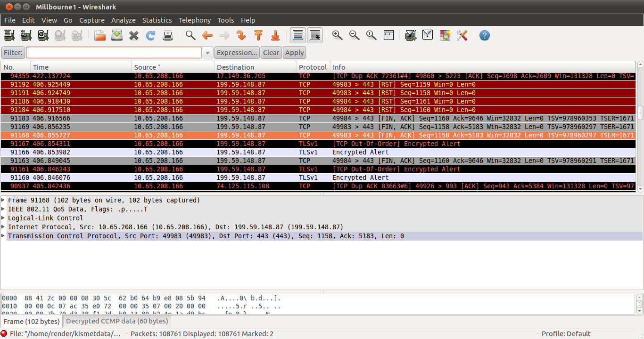
Task: Open capture options toolbar icon
Action: click(x=26, y=35)
